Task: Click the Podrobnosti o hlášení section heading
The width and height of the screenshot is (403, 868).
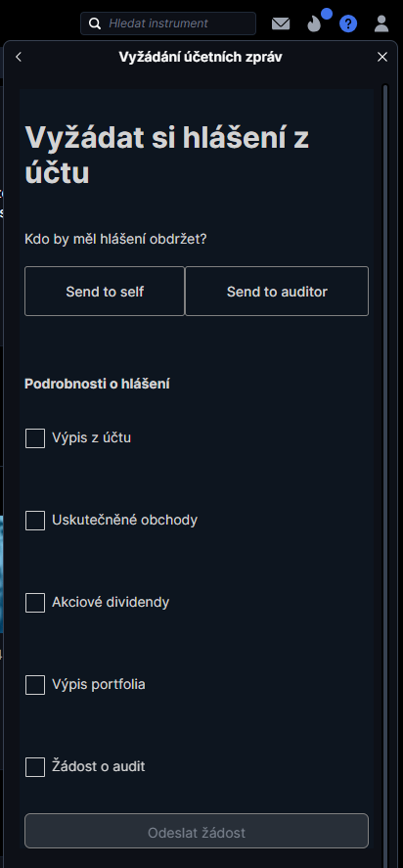Action: point(97,384)
